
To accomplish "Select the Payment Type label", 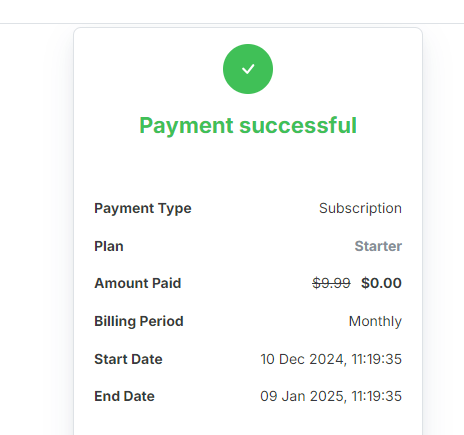I will [x=143, y=209].
